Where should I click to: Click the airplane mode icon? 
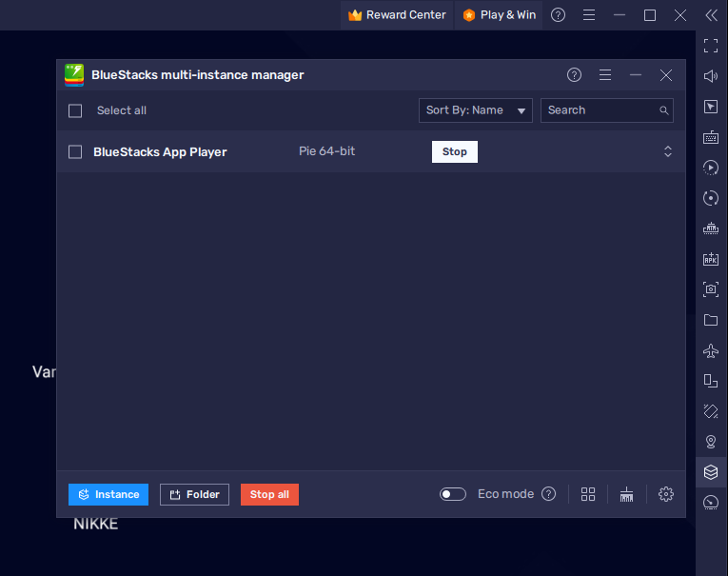pos(711,350)
